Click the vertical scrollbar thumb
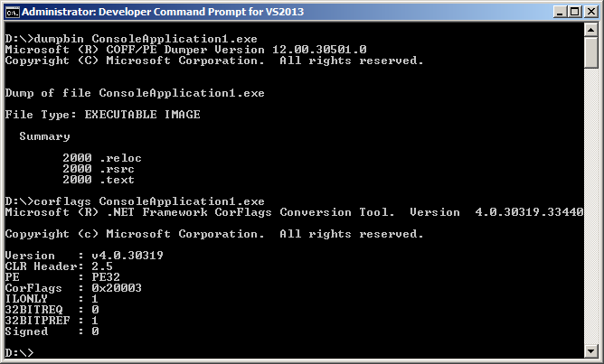604x364 pixels. point(590,56)
